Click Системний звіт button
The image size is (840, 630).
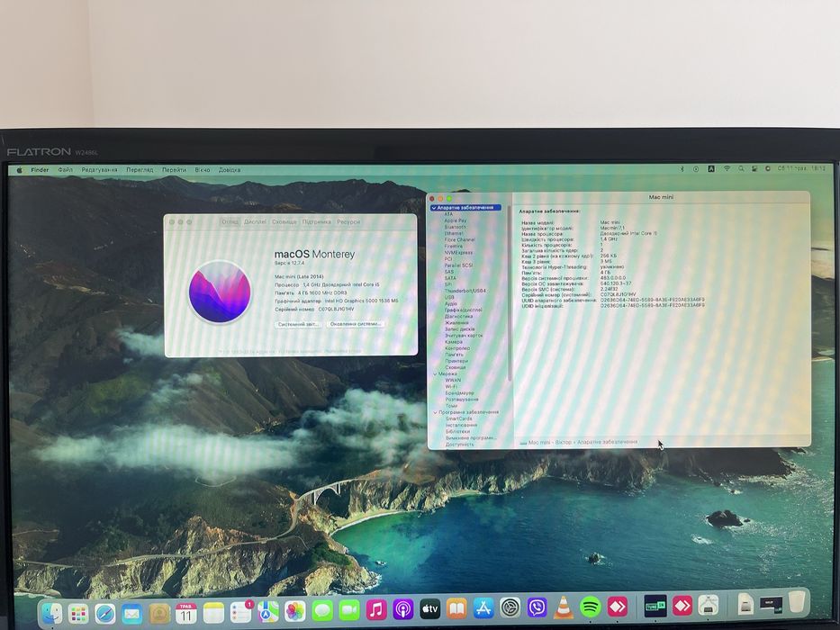(x=298, y=324)
